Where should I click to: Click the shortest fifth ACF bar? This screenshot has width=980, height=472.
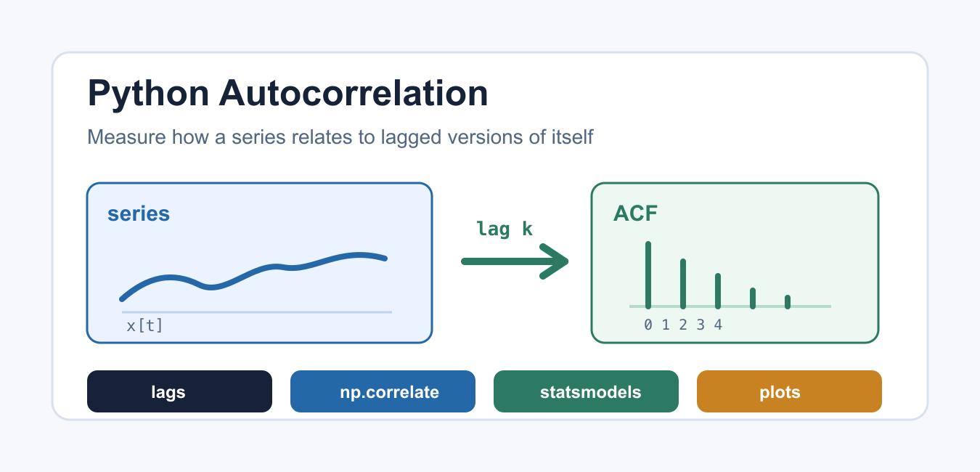pos(788,301)
